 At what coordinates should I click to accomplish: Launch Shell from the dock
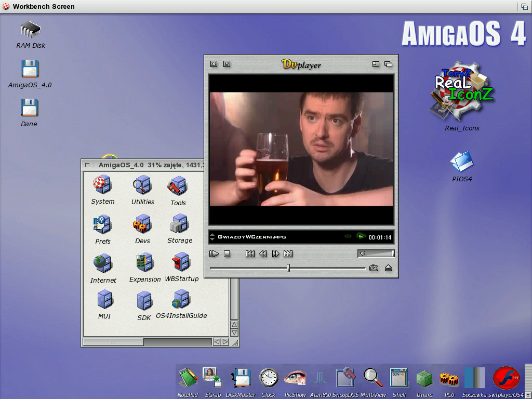coord(399,378)
